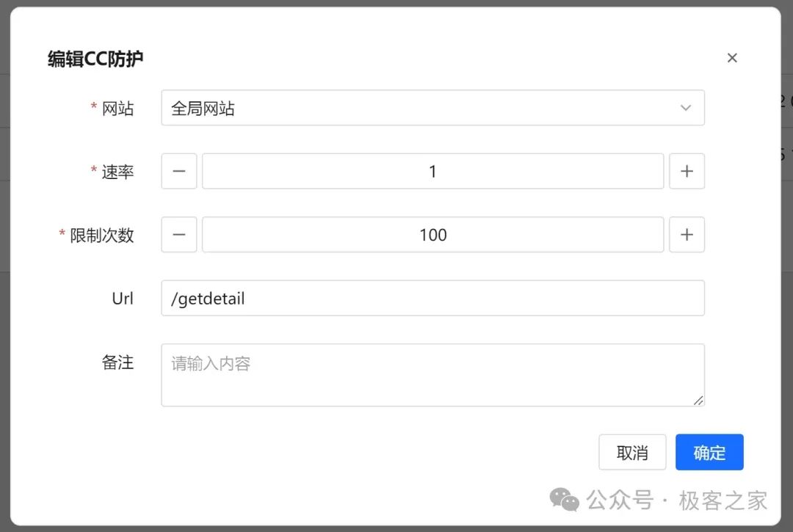The image size is (793, 532).
Task: Select the 限制次数 field showing 100
Action: pos(432,235)
